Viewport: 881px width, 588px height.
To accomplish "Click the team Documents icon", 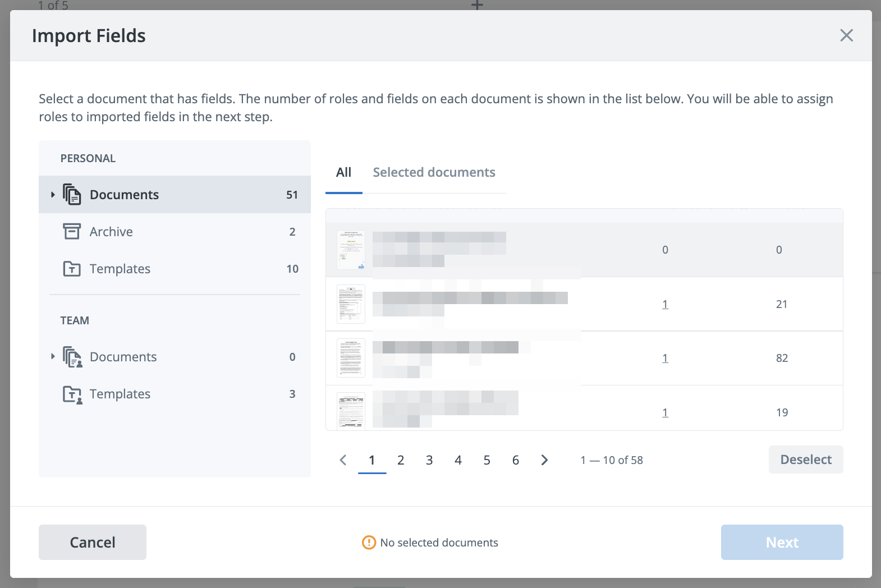I will pos(72,357).
